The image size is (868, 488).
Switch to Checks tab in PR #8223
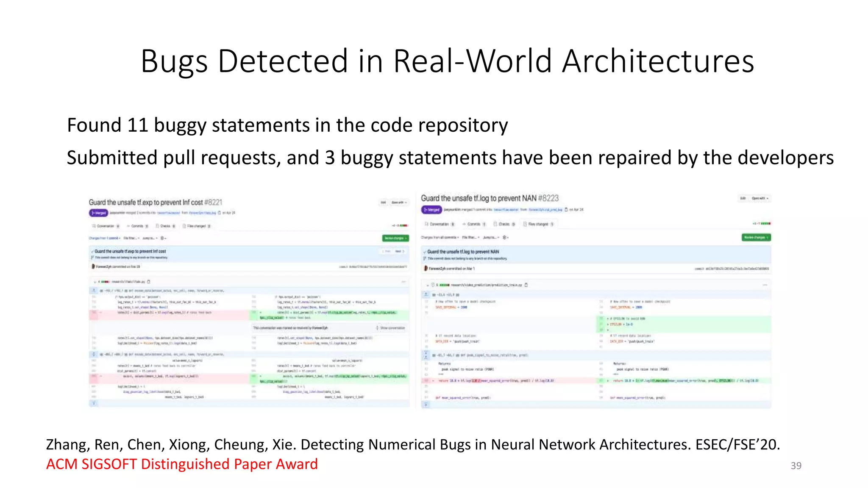[x=504, y=224]
